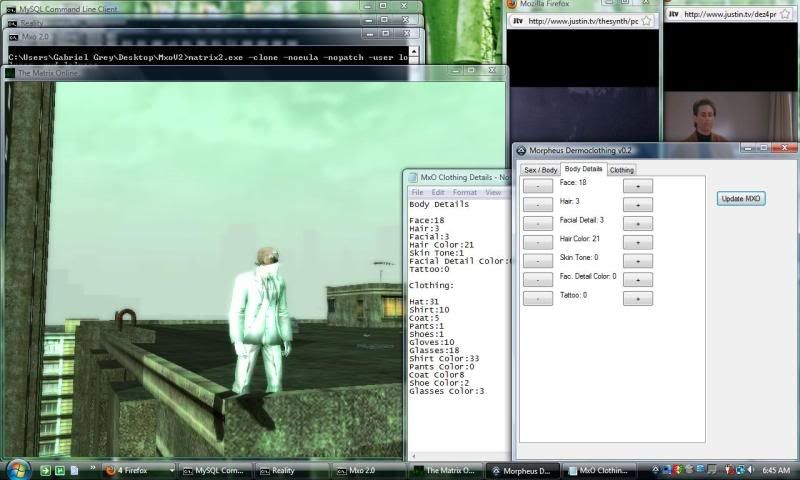Open the 4 Firefox taskbar group
This screenshot has height=480, width=800.
coord(139,470)
